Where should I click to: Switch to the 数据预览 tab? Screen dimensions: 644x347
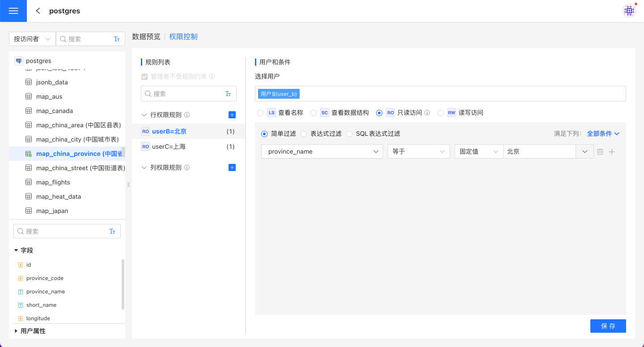(x=146, y=37)
